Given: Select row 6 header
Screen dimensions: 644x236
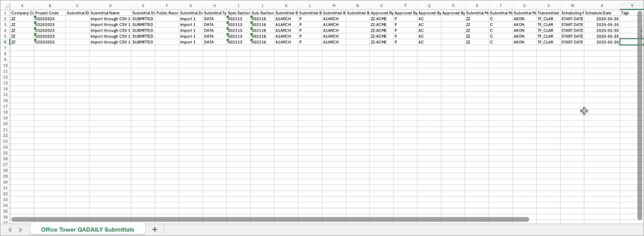Looking at the screenshot, I should (5, 42).
